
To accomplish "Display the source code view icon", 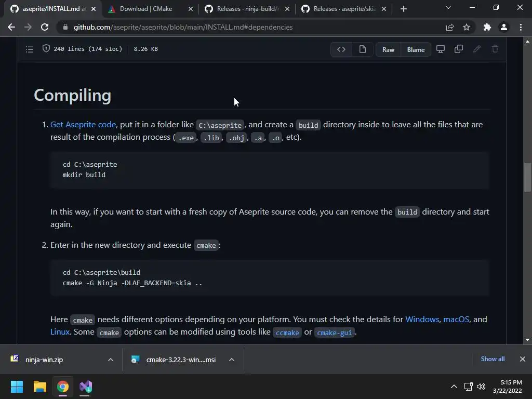I will click(x=341, y=49).
